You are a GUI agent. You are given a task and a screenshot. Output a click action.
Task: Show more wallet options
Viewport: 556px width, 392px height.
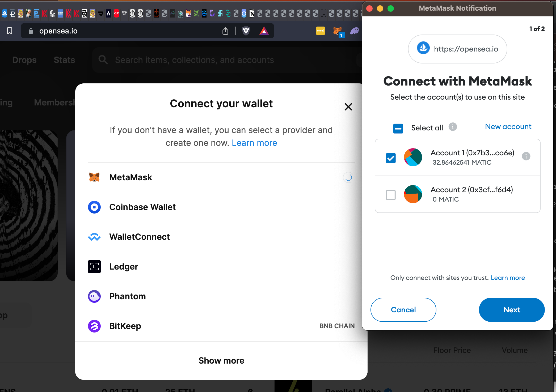point(221,360)
